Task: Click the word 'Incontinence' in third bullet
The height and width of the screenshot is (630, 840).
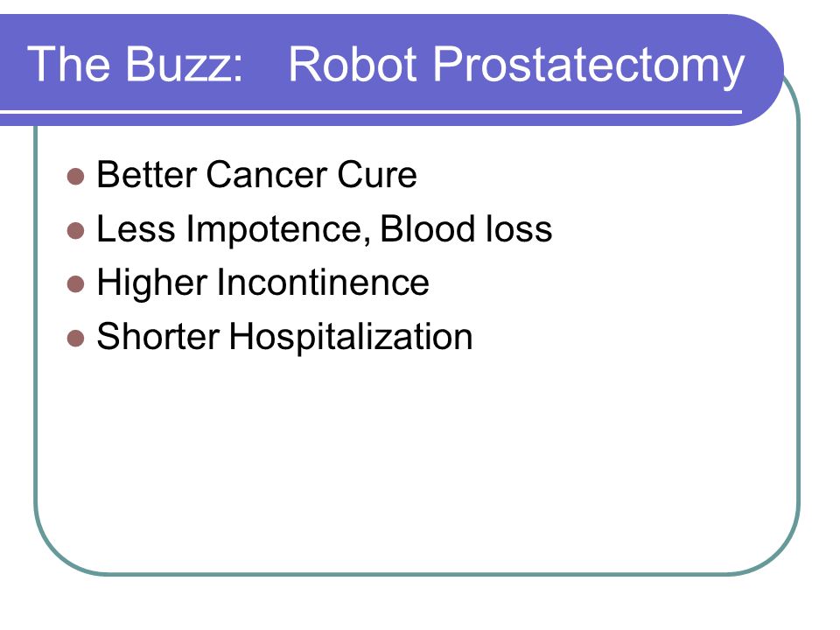Action: 323,283
